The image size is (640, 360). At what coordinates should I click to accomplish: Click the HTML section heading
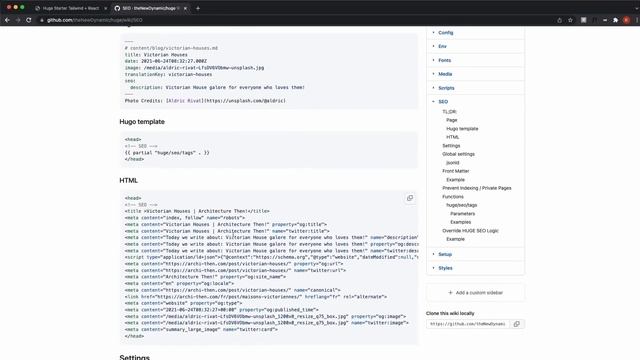point(129,180)
